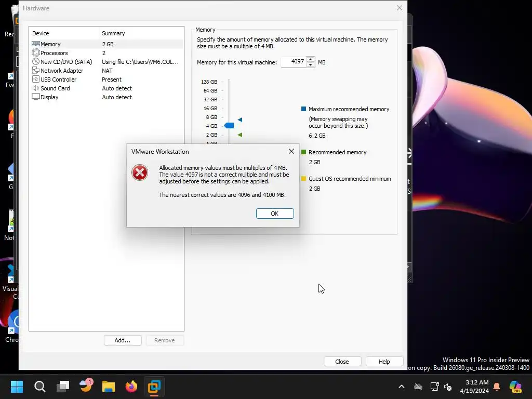Click the blue Maximum recommended memory swatch
Image resolution: width=532 pixels, height=399 pixels.
(x=303, y=109)
